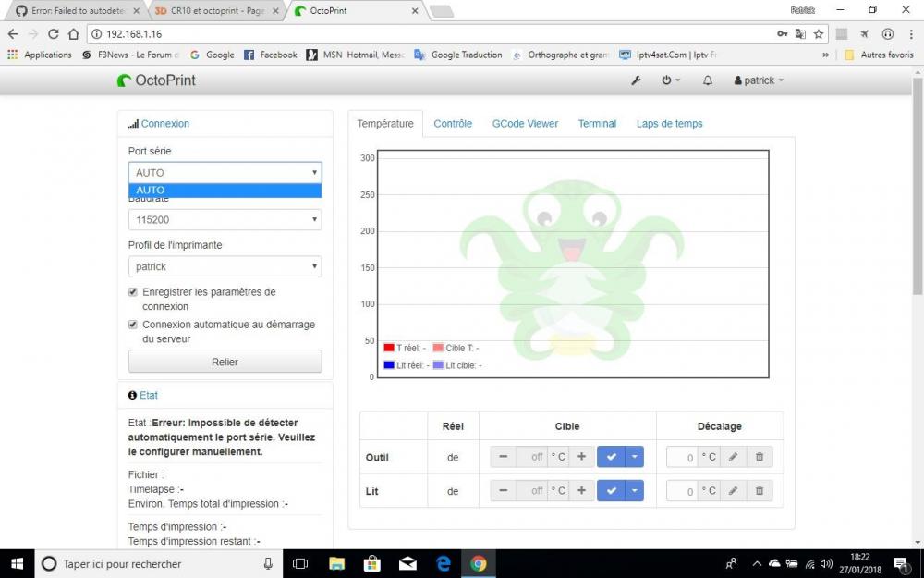The width and height of the screenshot is (924, 578).
Task: Open Chrome three-dot menu
Action: (x=911, y=34)
